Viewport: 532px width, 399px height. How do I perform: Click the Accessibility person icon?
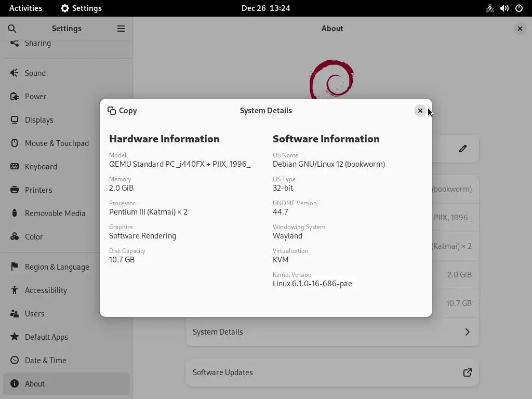click(x=14, y=290)
